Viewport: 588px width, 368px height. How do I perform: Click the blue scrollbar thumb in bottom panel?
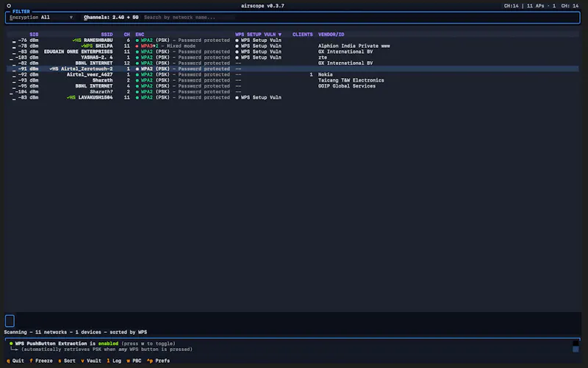point(576,350)
